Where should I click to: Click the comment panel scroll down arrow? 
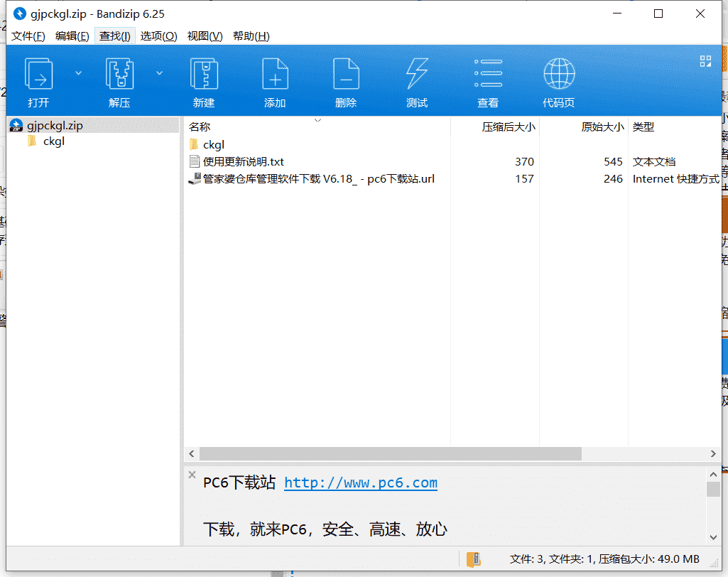point(713,537)
